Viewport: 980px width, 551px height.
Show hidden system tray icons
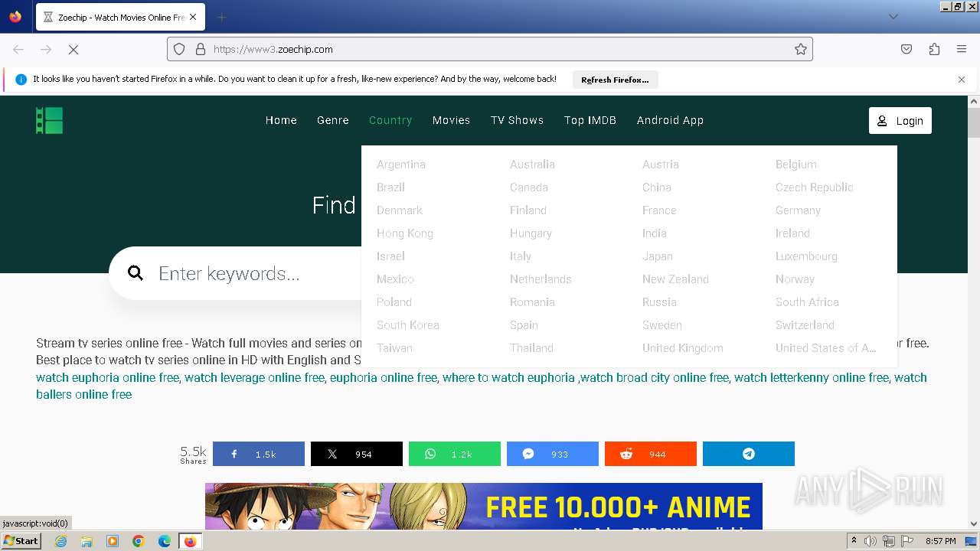(854, 541)
